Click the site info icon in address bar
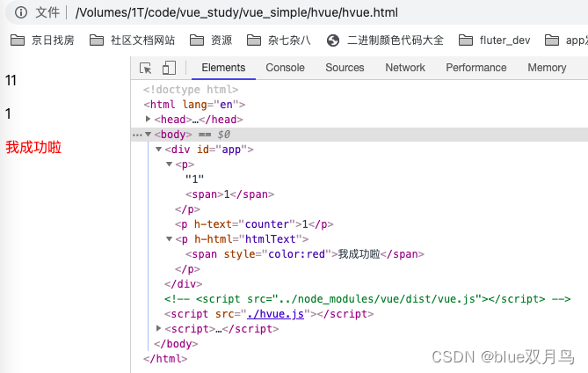 tap(21, 12)
